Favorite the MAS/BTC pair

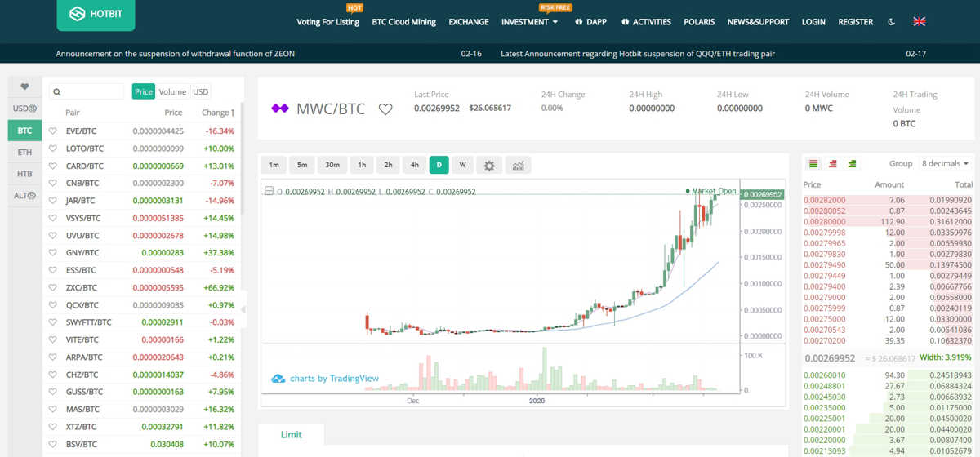(x=53, y=409)
